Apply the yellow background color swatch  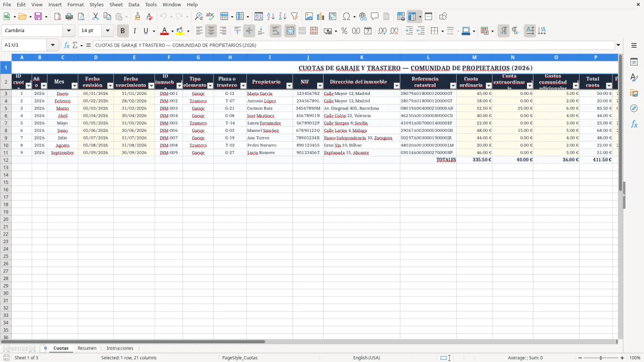tap(180, 31)
